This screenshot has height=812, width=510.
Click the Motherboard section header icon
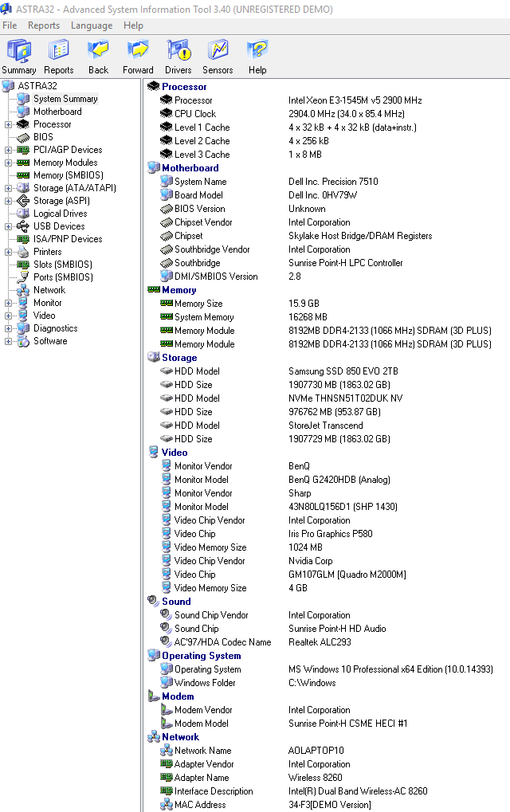[153, 167]
